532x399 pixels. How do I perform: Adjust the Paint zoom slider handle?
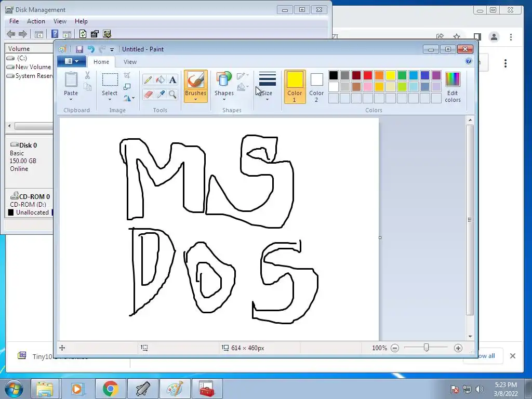click(426, 348)
